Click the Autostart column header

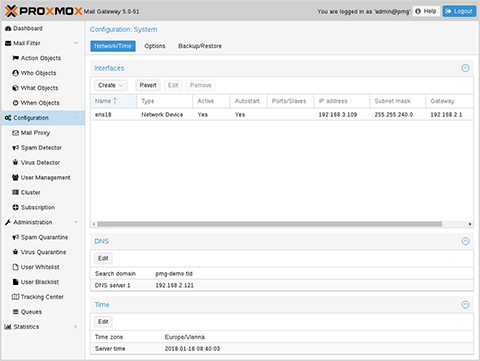pyautogui.click(x=249, y=101)
